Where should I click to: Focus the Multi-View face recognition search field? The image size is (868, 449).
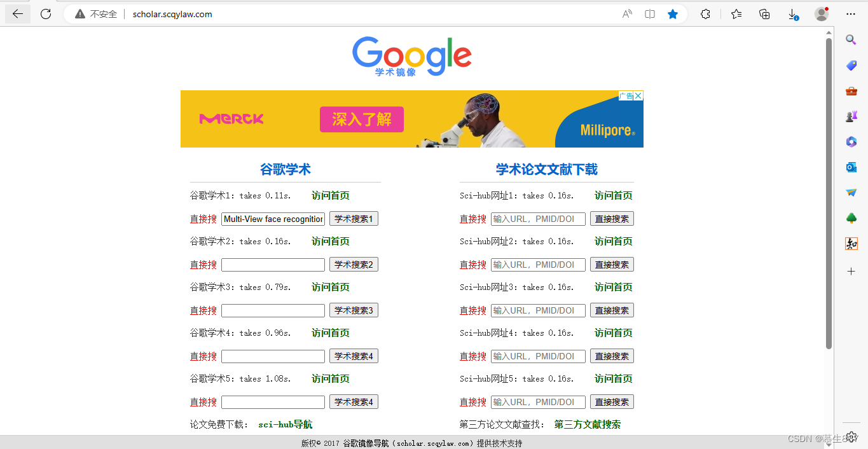pos(273,219)
